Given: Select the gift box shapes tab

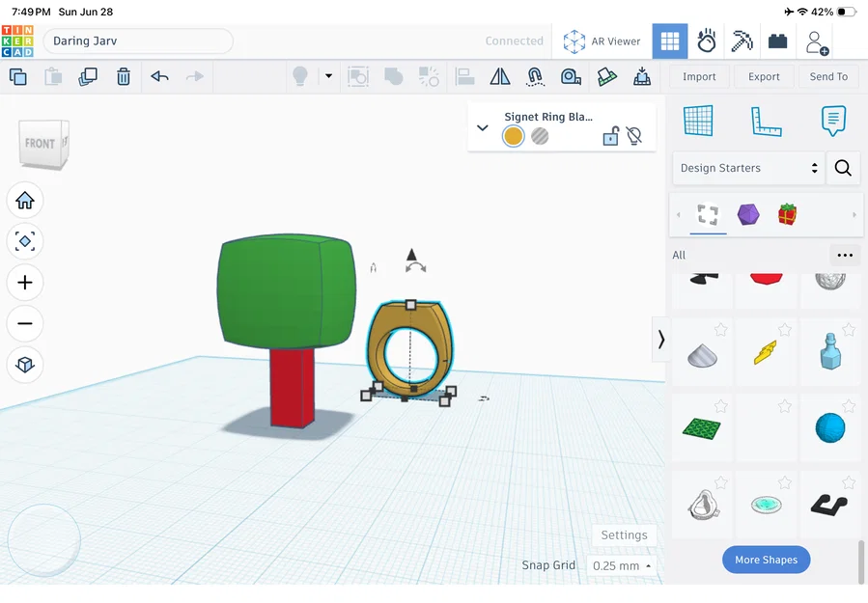Looking at the screenshot, I should [787, 214].
